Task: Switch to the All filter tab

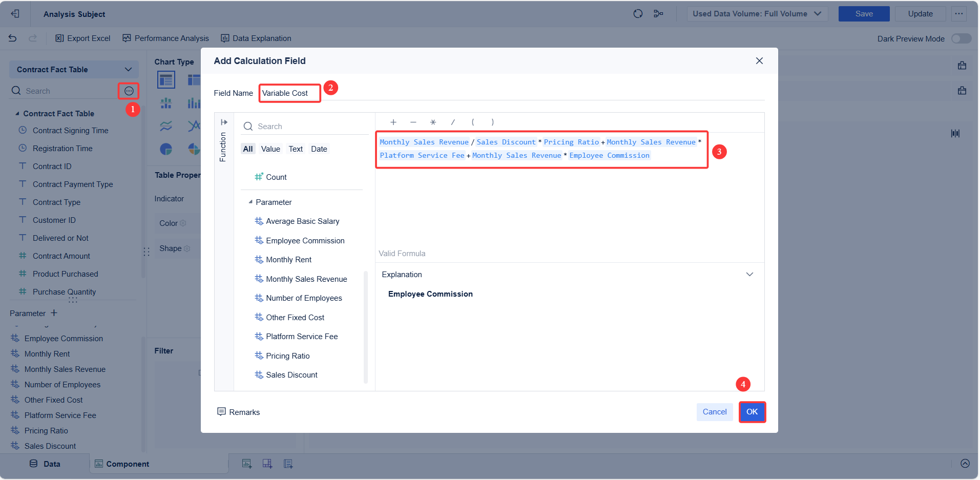Action: (248, 149)
